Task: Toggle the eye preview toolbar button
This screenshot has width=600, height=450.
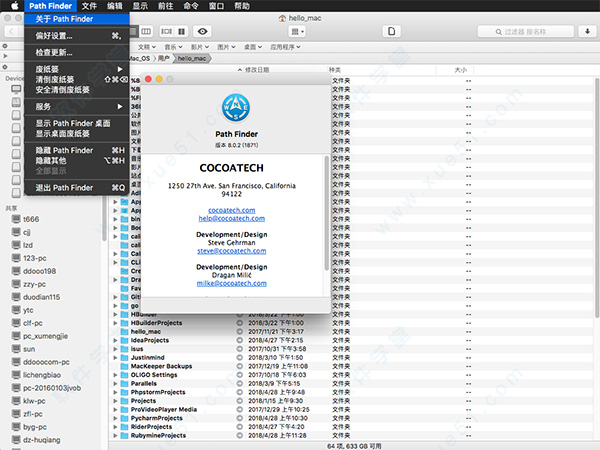Action: coord(202,31)
